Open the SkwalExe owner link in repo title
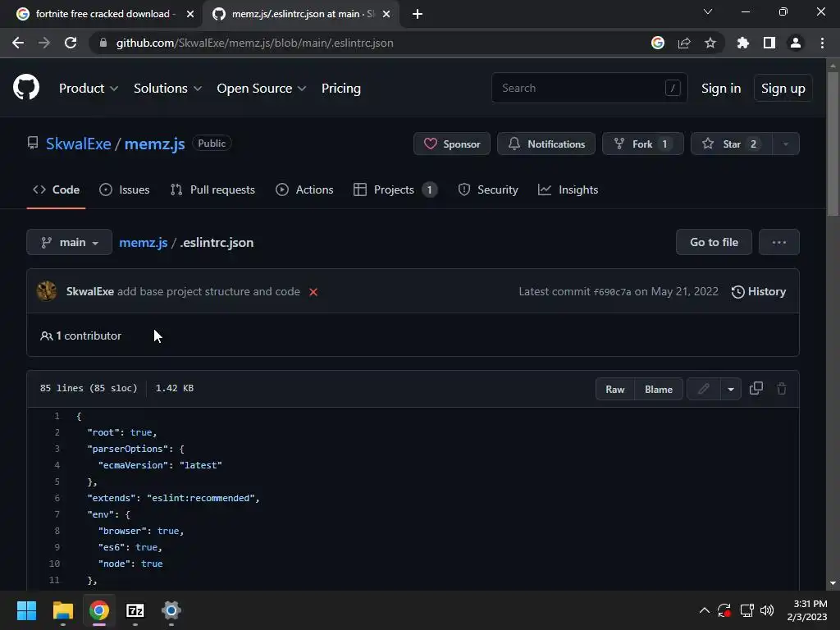Screen dimensions: 840x630 click(78, 144)
